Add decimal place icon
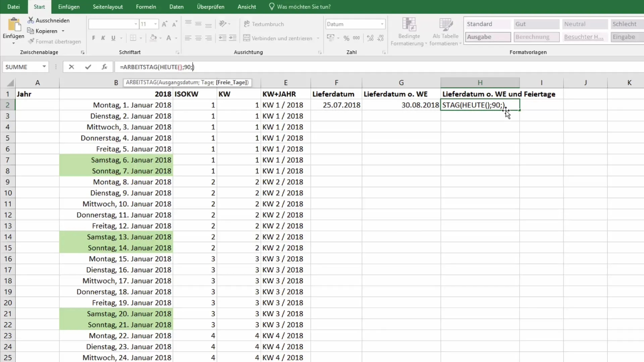The height and width of the screenshot is (362, 644). coord(370,38)
